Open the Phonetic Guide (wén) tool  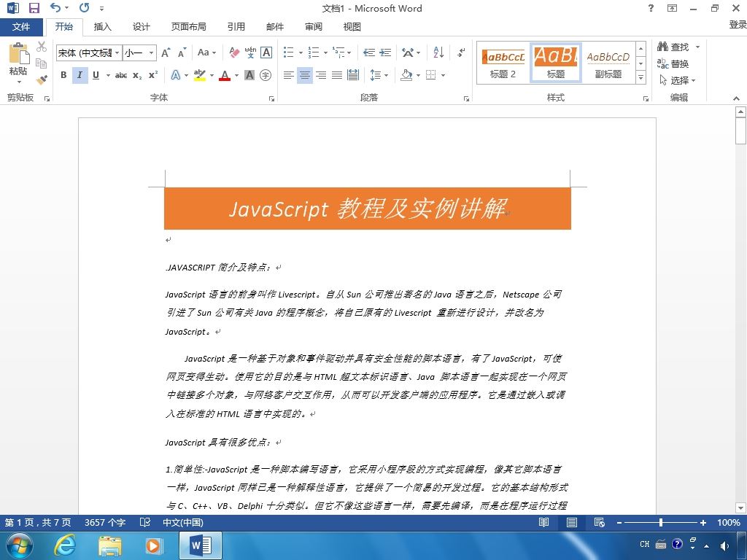(x=250, y=52)
